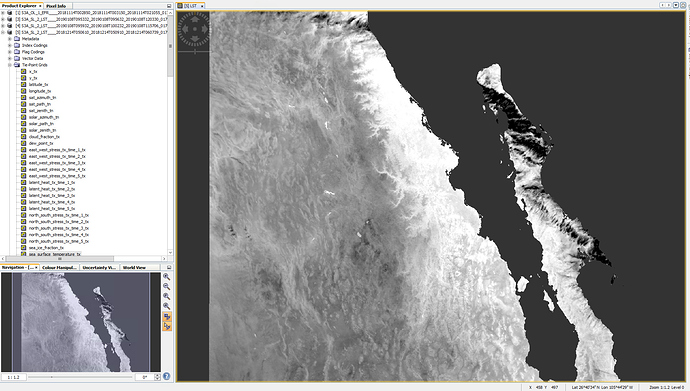
Task: Click the navigation compass control in the image view
Action: pos(194,29)
